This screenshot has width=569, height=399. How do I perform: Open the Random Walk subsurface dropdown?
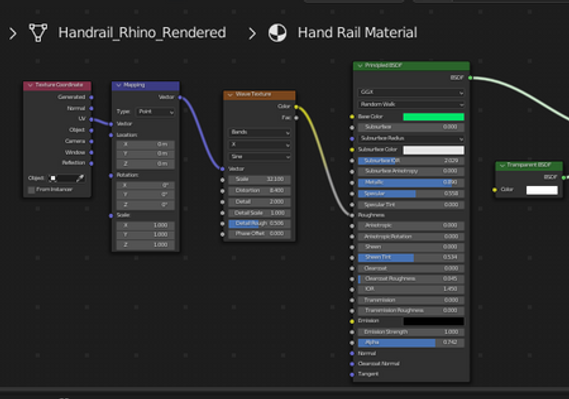pyautogui.click(x=411, y=104)
